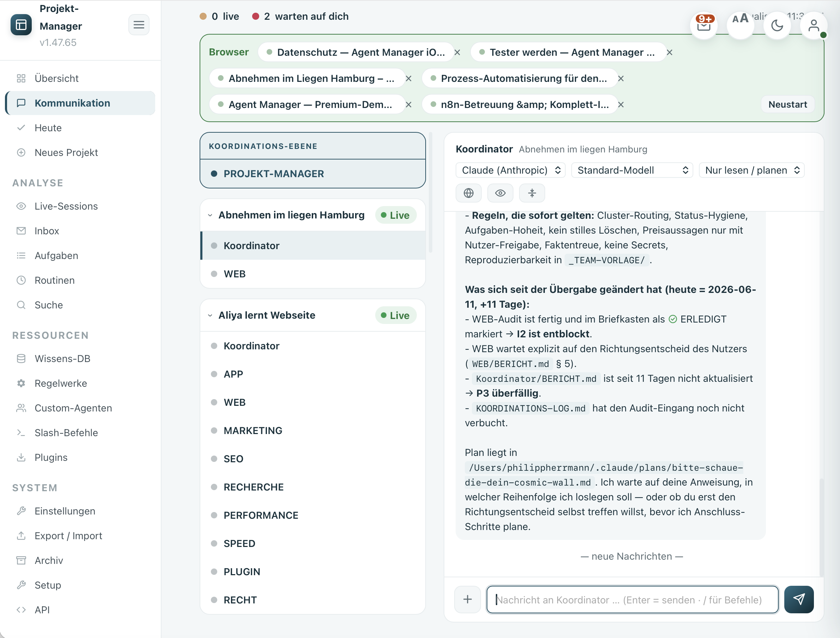Select the PROJEKT-MANAGER coordination entry

coord(312,174)
